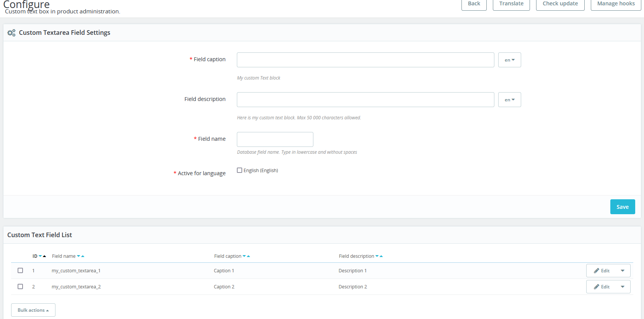This screenshot has width=644, height=319.
Task: Open the Bulk actions menu
Action: pos(33,310)
